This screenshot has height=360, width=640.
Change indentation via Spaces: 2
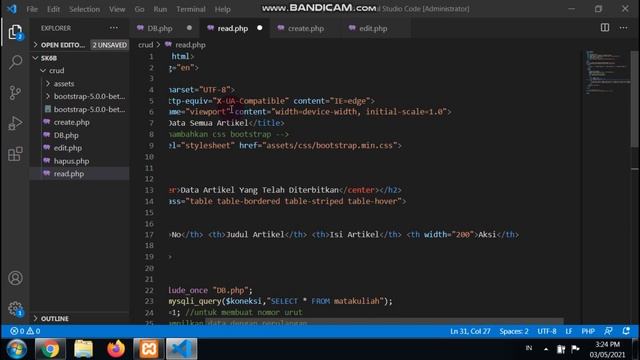(x=513, y=331)
